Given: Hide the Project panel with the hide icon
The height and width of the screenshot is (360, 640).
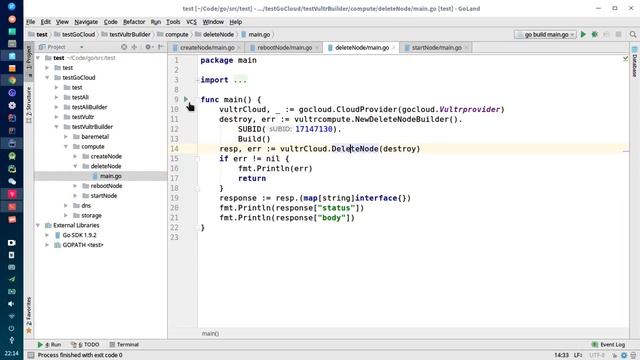Looking at the screenshot, I should point(160,47).
